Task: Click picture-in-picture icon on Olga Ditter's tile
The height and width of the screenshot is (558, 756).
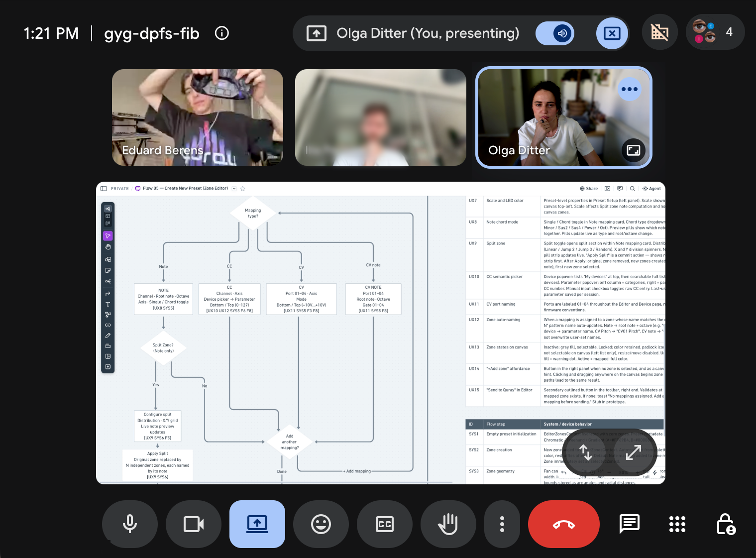Action: (633, 150)
